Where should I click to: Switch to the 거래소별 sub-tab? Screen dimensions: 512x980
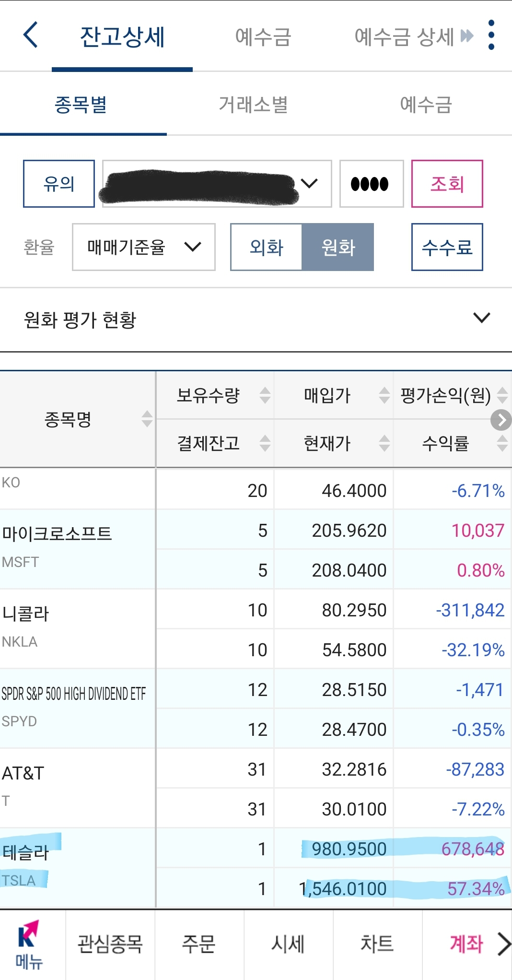coord(254,105)
